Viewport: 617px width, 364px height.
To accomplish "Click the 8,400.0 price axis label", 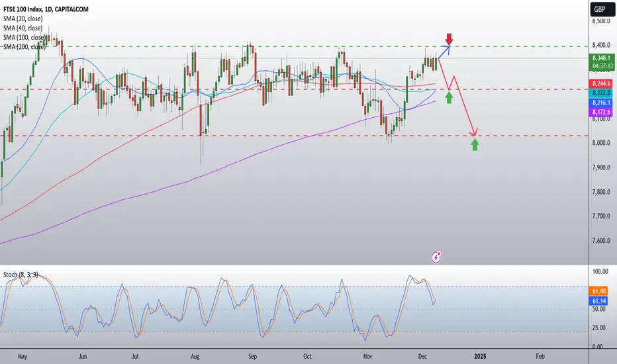I will pos(601,45).
